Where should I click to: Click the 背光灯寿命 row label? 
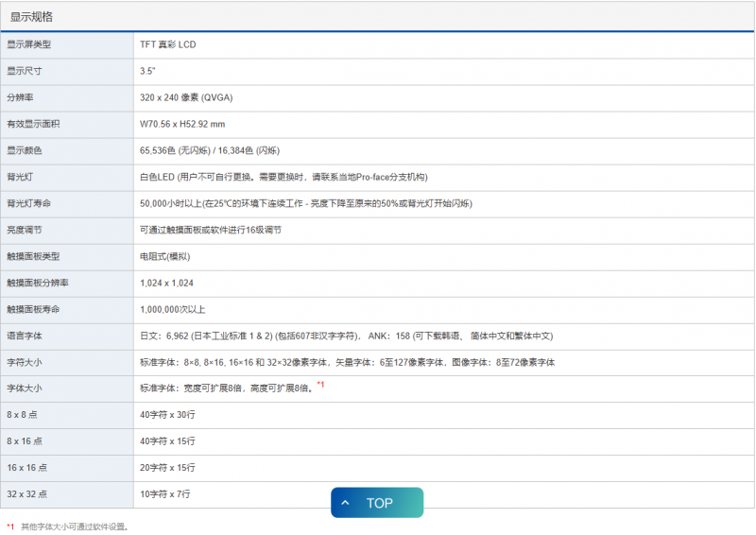pos(28,203)
